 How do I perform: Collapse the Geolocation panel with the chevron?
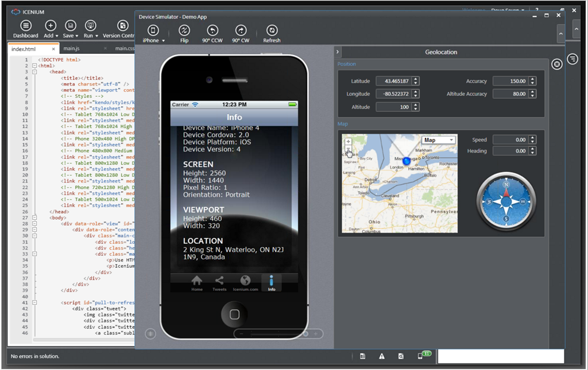click(x=338, y=52)
